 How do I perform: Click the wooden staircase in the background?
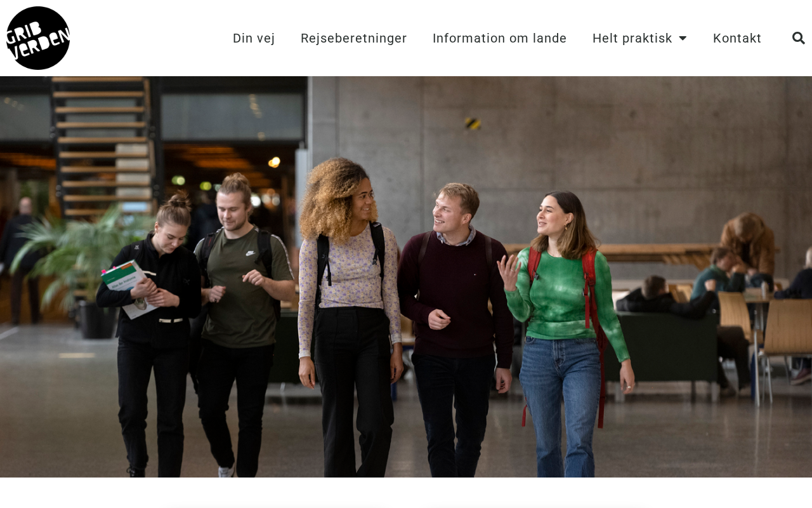[x=103, y=146]
